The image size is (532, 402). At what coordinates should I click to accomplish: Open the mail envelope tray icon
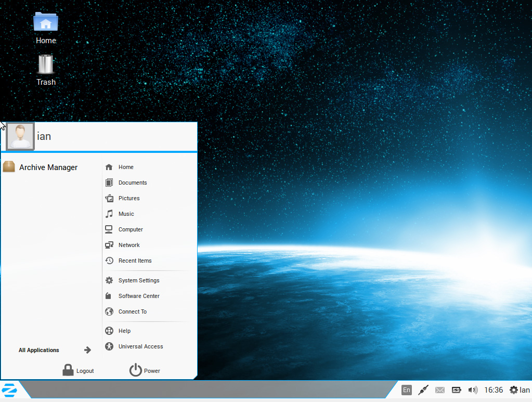(440, 390)
